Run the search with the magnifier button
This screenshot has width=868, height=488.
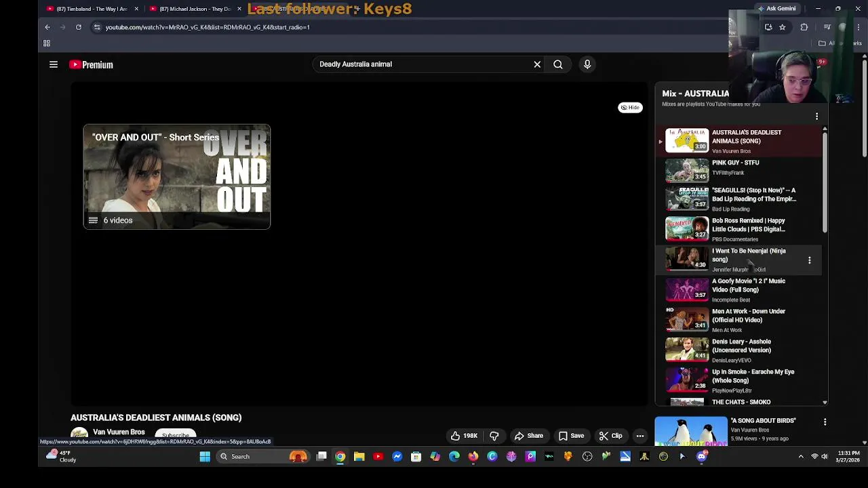(x=558, y=64)
